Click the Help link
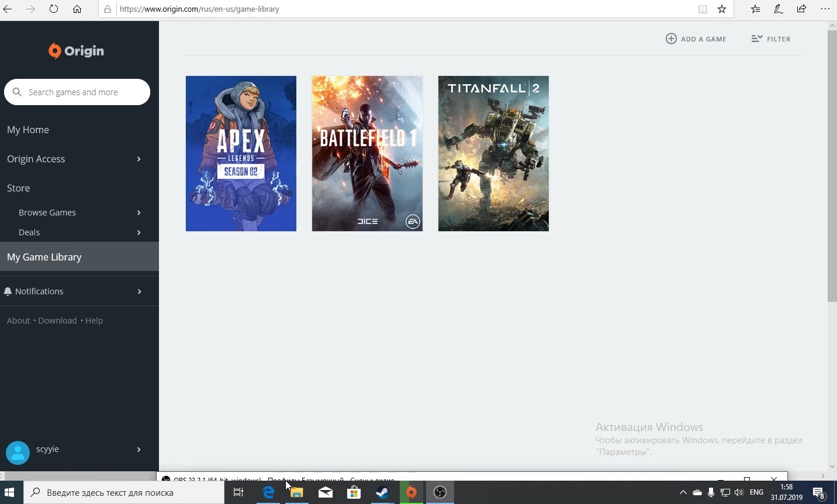This screenshot has height=504, width=837. 94,321
